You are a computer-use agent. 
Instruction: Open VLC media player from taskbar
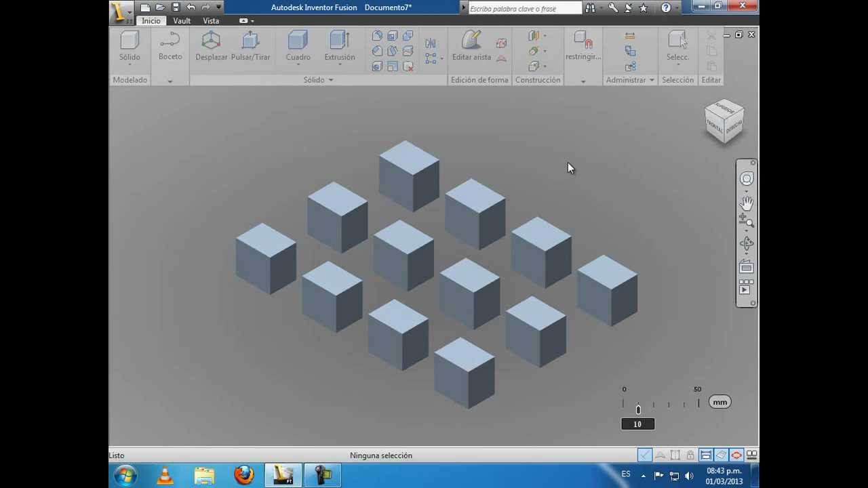pos(165,475)
